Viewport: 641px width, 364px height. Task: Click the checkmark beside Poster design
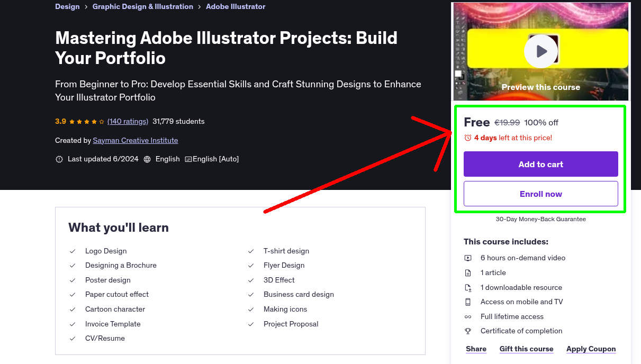(x=73, y=280)
